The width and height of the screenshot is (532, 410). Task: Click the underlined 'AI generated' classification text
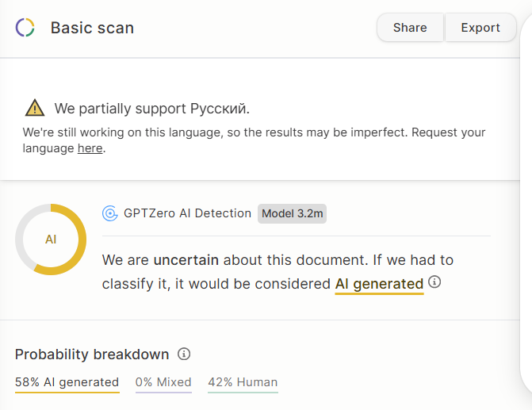(x=379, y=285)
